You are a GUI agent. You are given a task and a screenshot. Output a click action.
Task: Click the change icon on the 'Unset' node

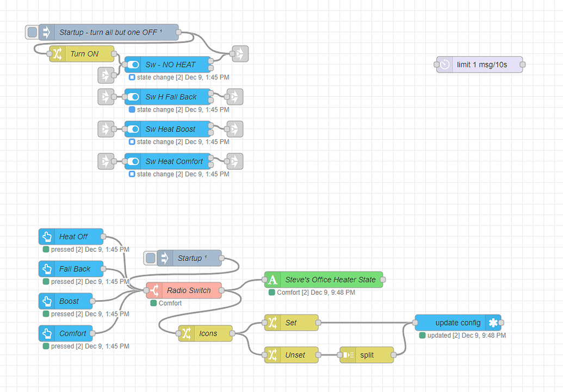tap(273, 355)
